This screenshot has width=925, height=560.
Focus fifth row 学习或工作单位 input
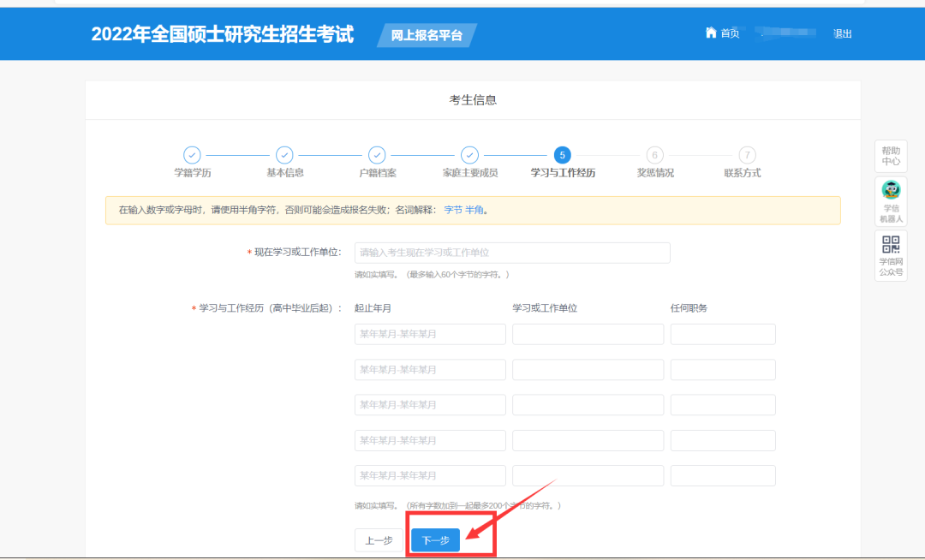click(x=588, y=476)
